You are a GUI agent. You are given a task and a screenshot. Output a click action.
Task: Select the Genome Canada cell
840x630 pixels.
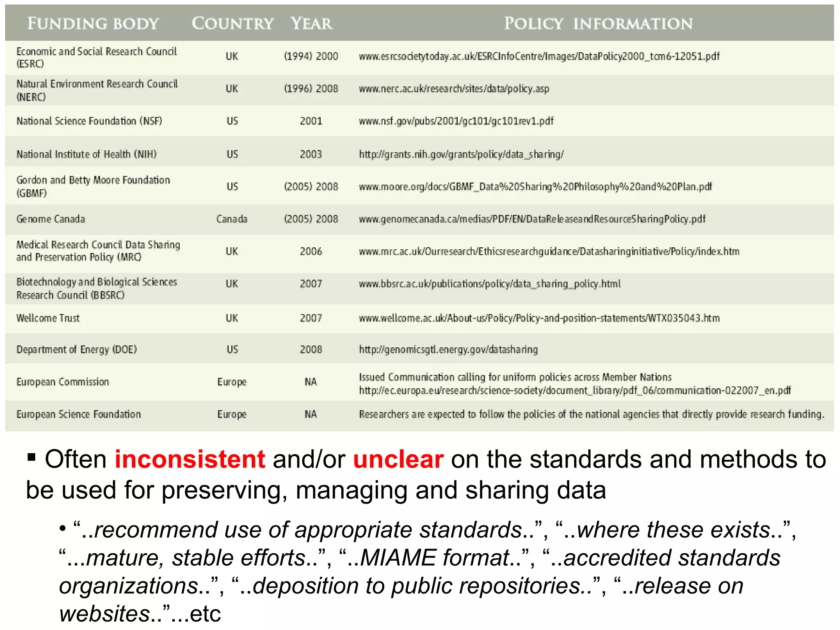coord(51,219)
